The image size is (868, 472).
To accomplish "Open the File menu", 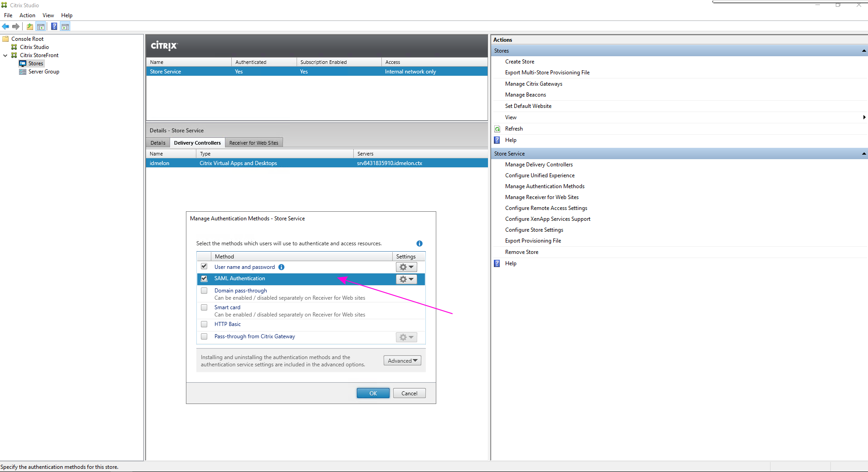I will 8,15.
